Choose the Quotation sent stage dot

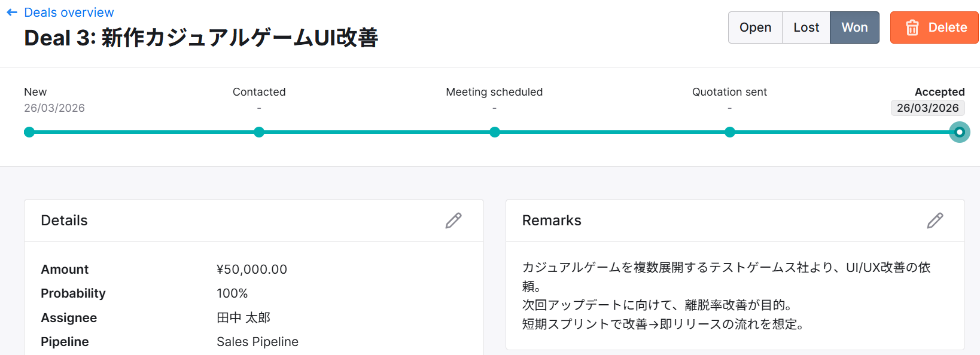point(730,132)
